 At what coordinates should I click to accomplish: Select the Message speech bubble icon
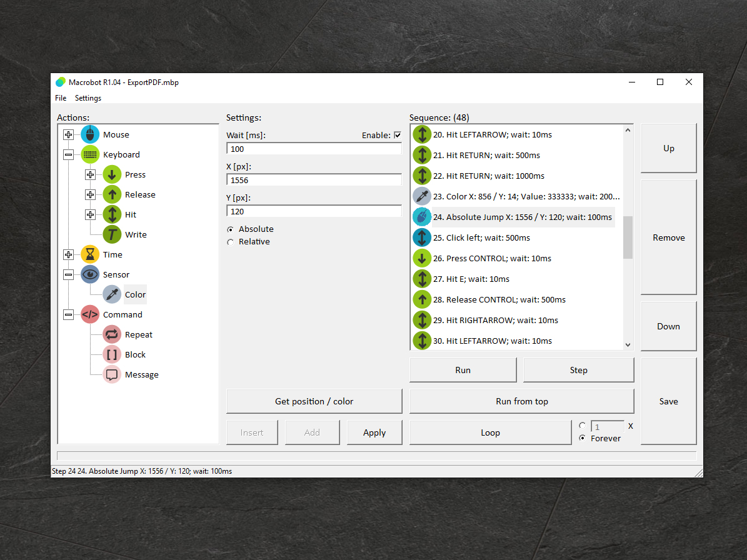coord(112,374)
